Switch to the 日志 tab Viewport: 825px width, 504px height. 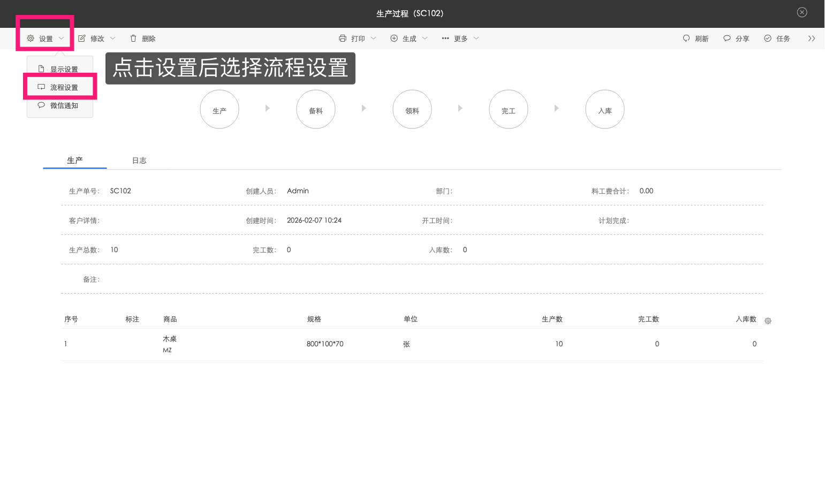click(139, 160)
